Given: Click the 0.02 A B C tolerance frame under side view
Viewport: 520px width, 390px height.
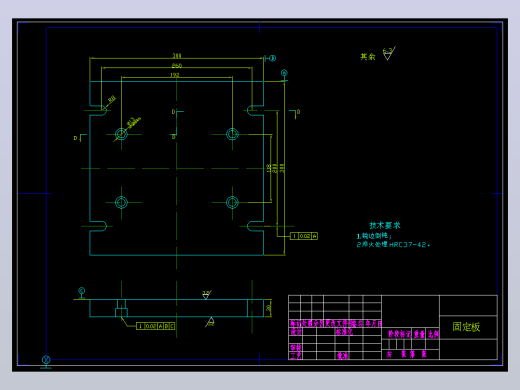Looking at the screenshot, I should click(155, 326).
